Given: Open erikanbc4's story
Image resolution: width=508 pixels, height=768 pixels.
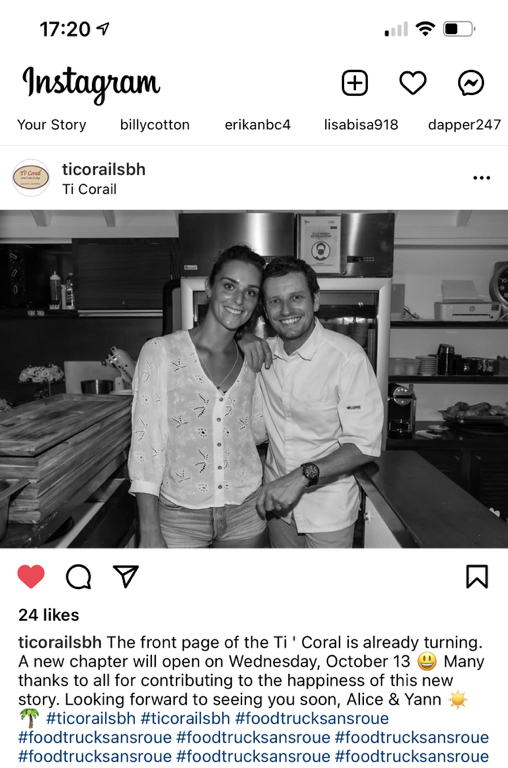Looking at the screenshot, I should 258,125.
